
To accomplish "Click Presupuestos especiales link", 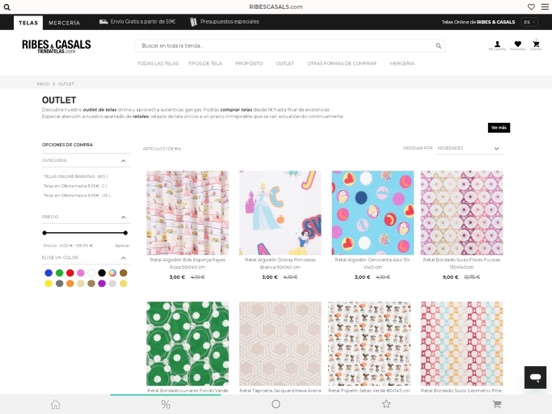I will 230,21.
